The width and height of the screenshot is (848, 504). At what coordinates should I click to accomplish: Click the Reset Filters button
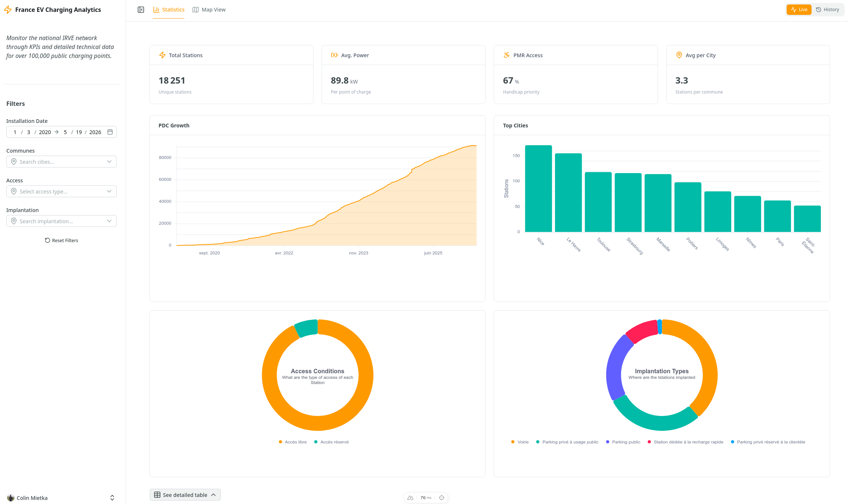click(61, 240)
